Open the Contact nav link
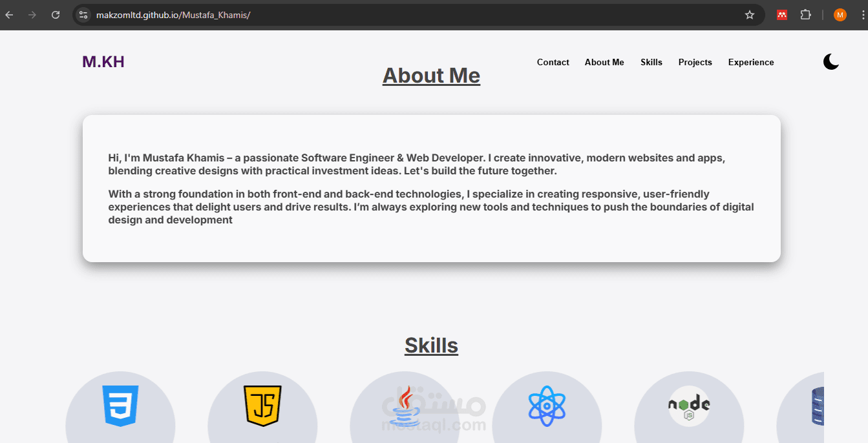Screen dimensions: 868x443 click(x=553, y=63)
